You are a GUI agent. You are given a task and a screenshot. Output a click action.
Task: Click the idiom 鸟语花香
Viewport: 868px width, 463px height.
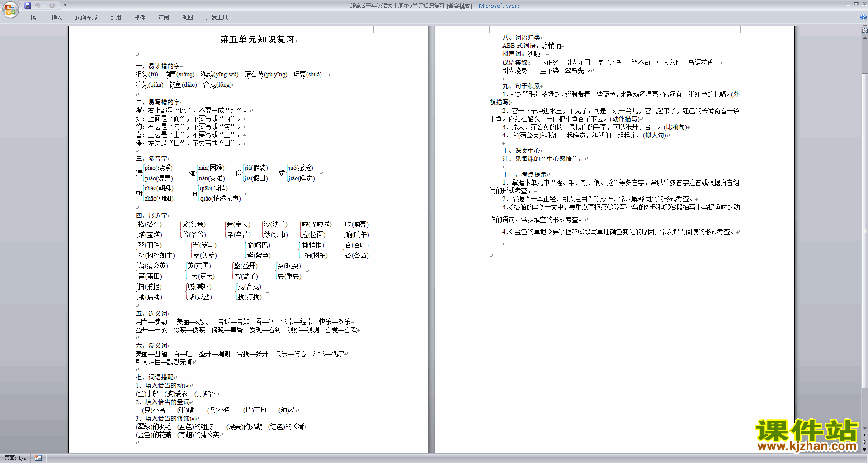tap(701, 62)
